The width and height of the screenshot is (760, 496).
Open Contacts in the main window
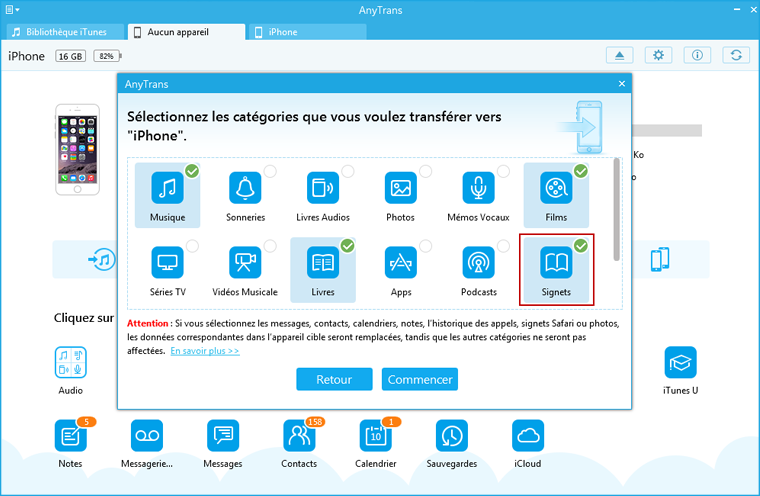click(299, 435)
